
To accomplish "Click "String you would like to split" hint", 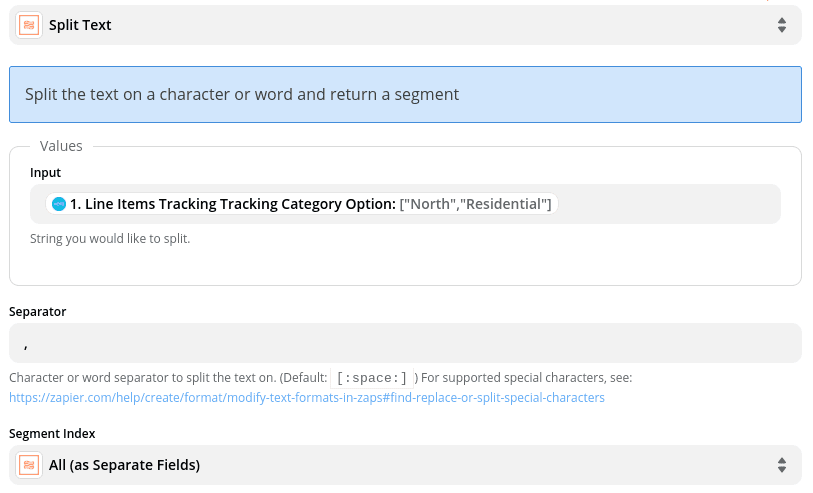I will coord(110,239).
